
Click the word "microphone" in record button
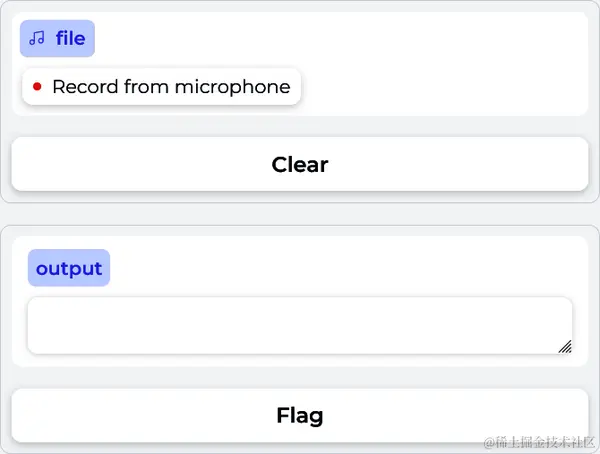232,87
